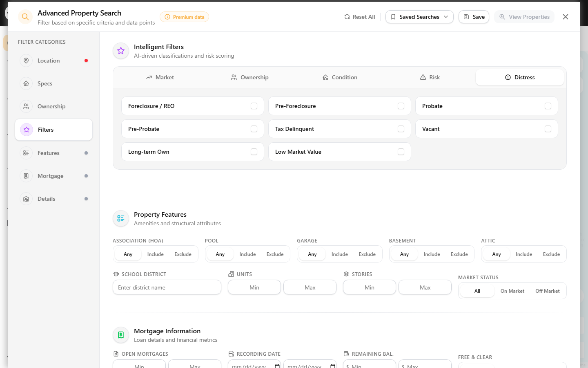Click the Specs house icon
Screen dimensions: 588x368
point(26,83)
